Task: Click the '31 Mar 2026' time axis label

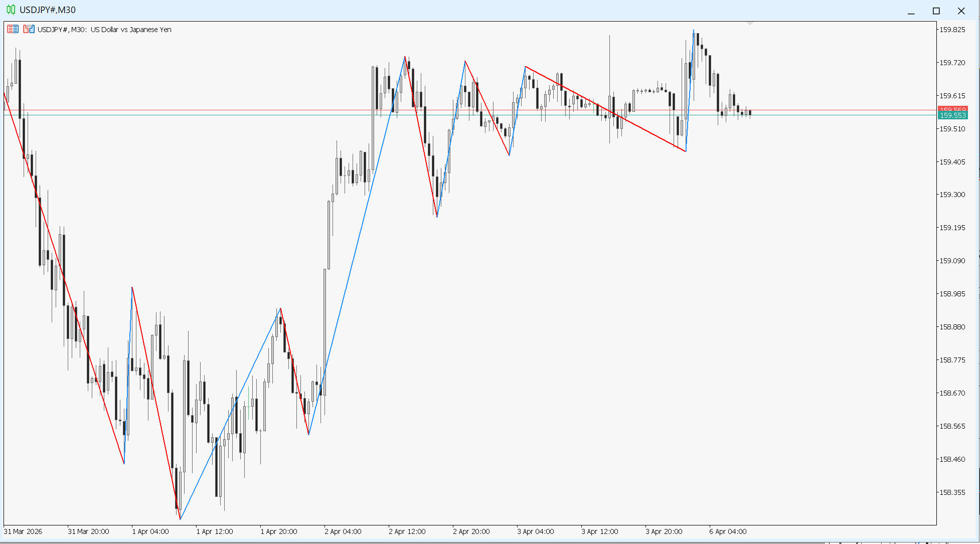Action: 23,531
